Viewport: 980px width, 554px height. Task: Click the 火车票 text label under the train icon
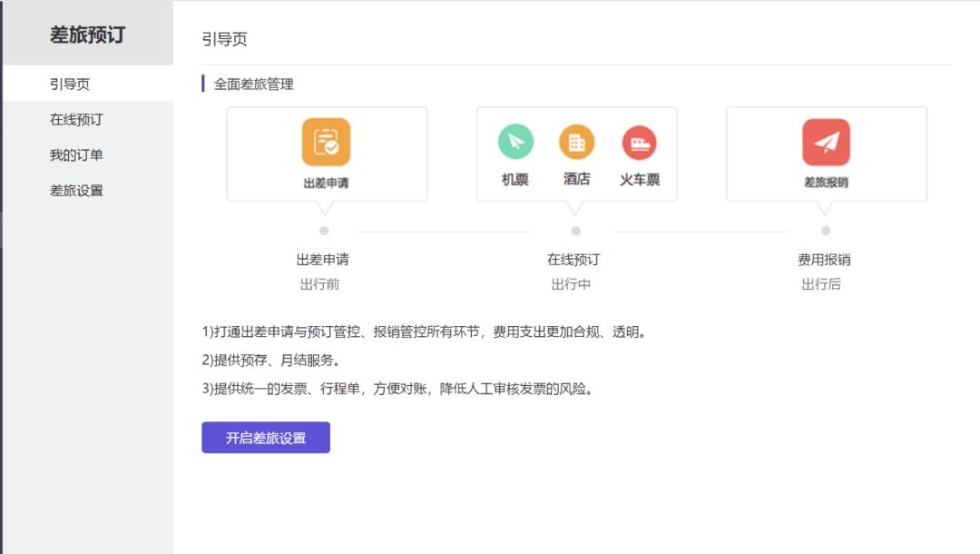[x=640, y=180]
